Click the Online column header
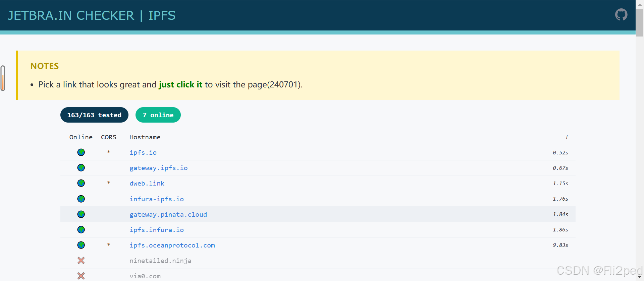 pos(81,137)
